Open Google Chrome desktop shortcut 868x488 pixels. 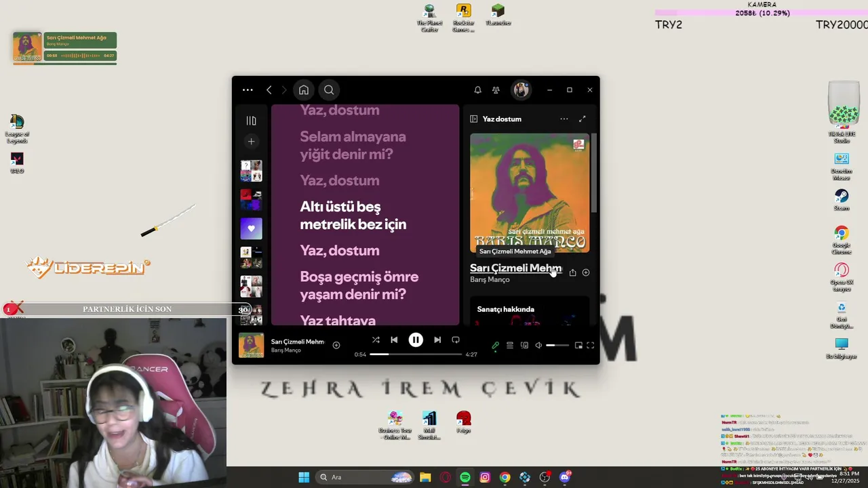[842, 240]
